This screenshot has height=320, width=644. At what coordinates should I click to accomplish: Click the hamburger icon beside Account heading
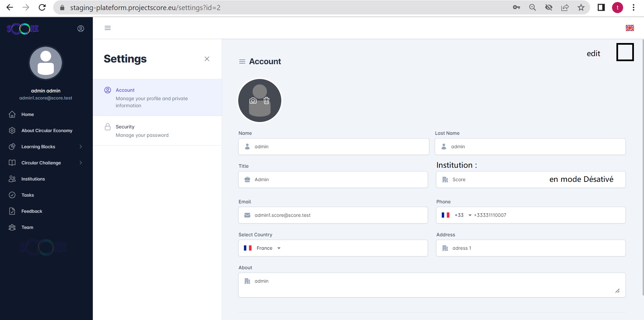click(x=242, y=62)
